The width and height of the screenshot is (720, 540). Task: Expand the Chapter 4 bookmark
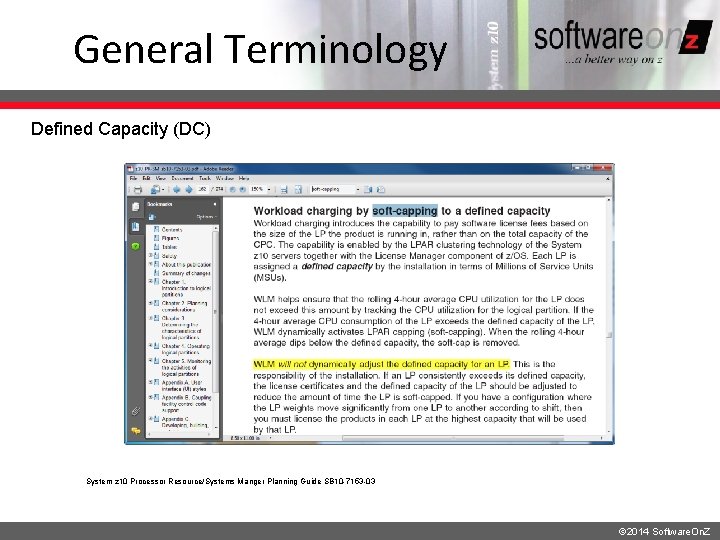[x=150, y=346]
